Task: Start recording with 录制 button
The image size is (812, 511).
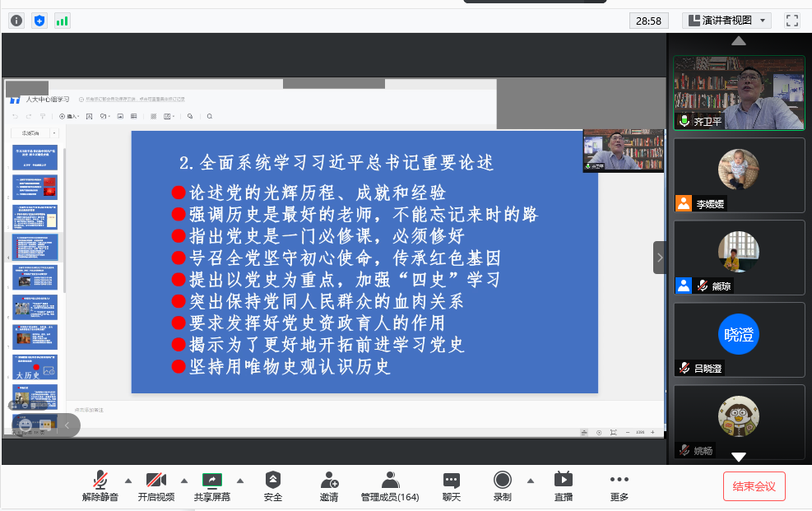Action: tap(502, 485)
